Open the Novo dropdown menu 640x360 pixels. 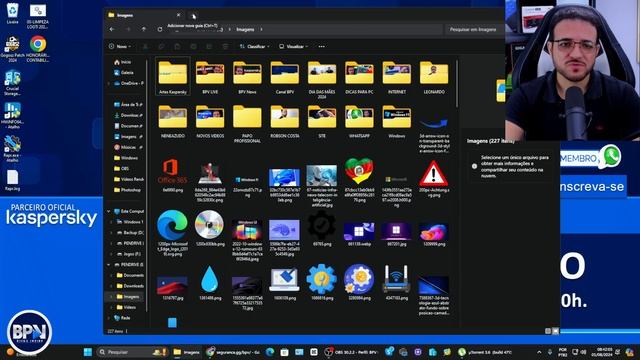point(120,47)
